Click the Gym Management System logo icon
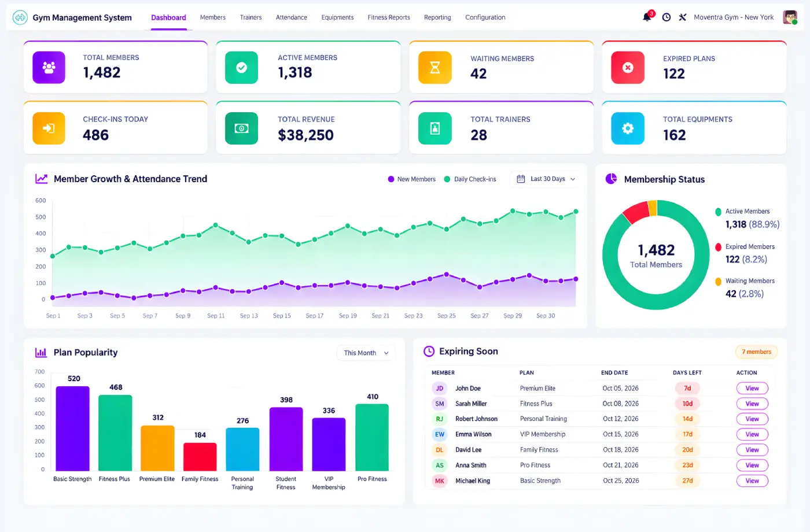The image size is (810, 532). tap(20, 17)
